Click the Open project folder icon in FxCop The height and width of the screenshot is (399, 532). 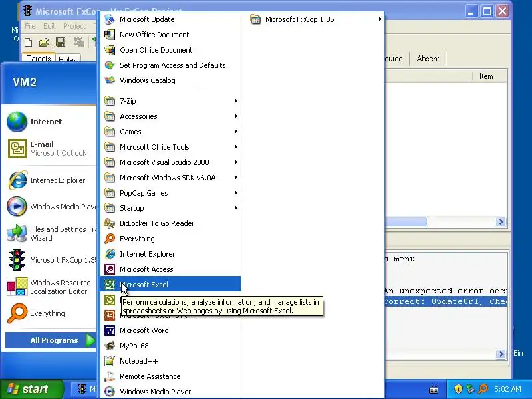(44, 42)
